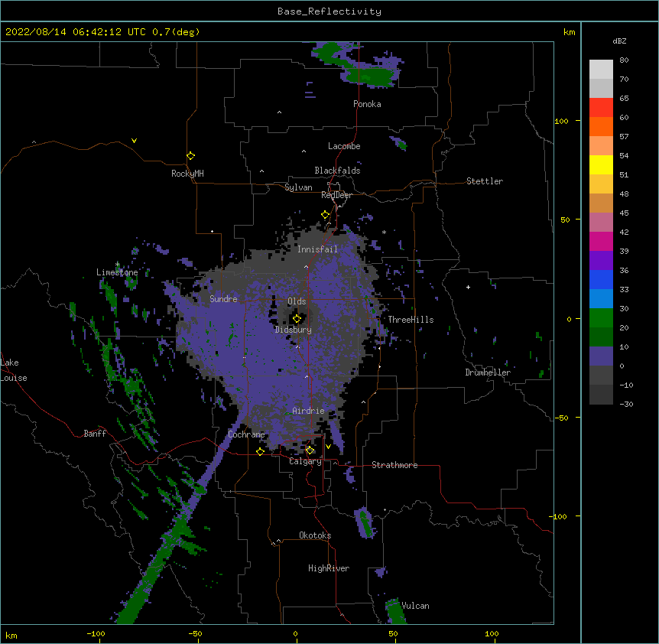Click the km unit label at bottom left
The height and width of the screenshot is (644, 659).
(x=11, y=635)
